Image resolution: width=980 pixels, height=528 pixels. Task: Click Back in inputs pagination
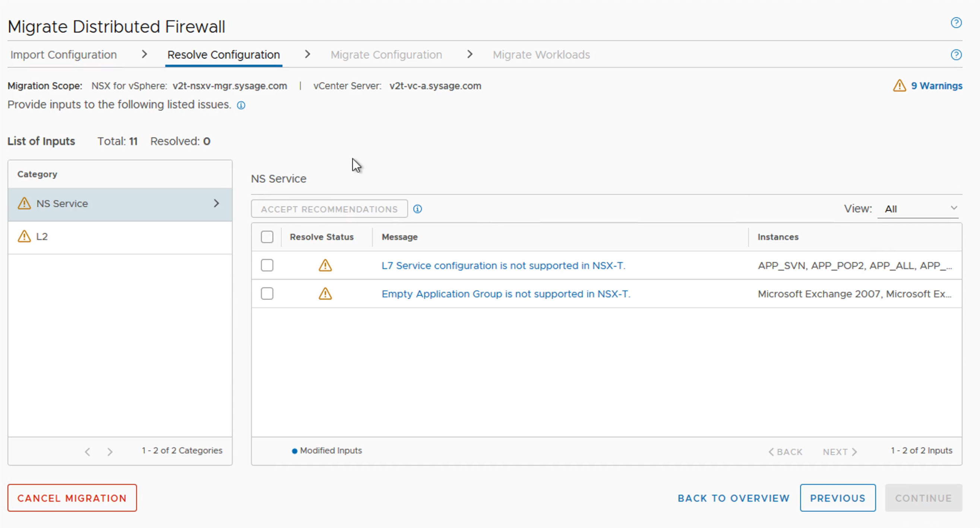pos(785,452)
